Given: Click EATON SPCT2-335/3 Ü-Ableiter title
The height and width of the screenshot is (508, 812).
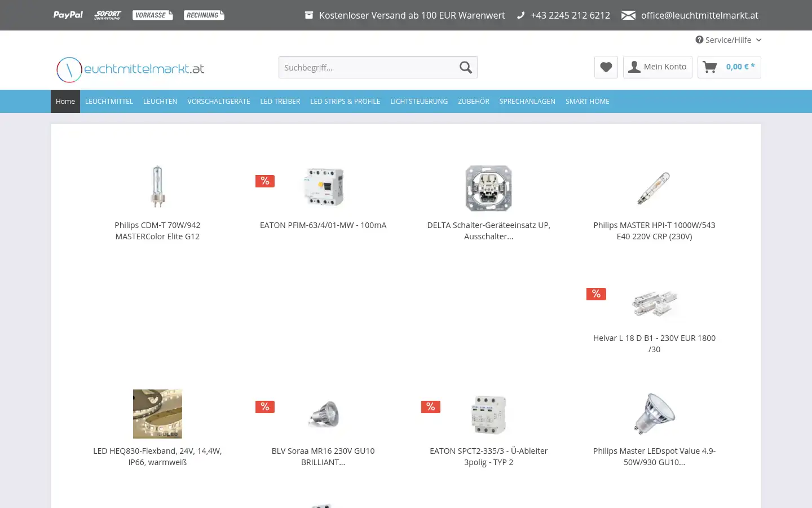Looking at the screenshot, I should [x=489, y=457].
